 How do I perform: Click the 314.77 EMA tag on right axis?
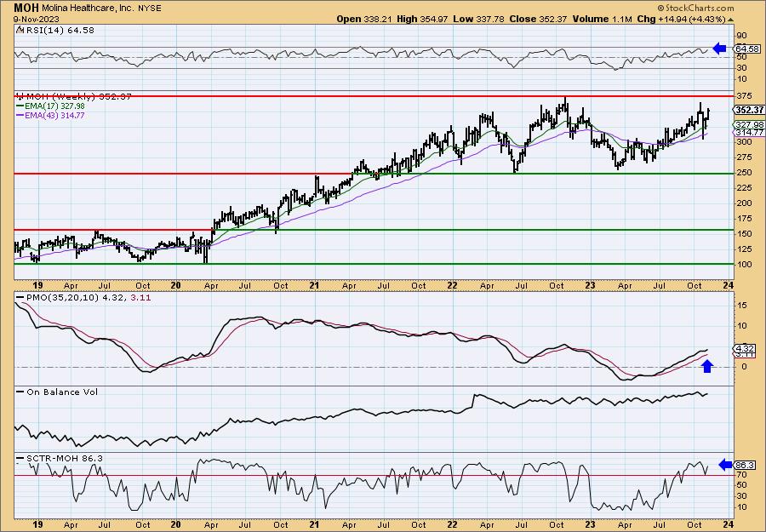[749, 133]
